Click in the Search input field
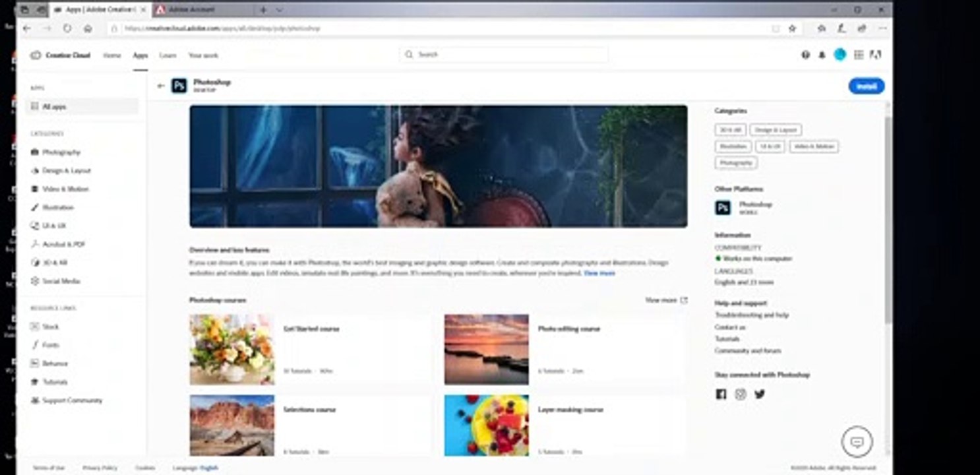Image resolution: width=980 pixels, height=475 pixels. pyautogui.click(x=504, y=55)
